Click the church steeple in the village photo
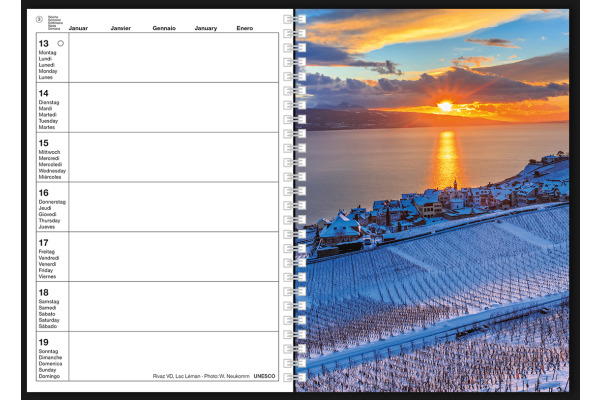 455,184
